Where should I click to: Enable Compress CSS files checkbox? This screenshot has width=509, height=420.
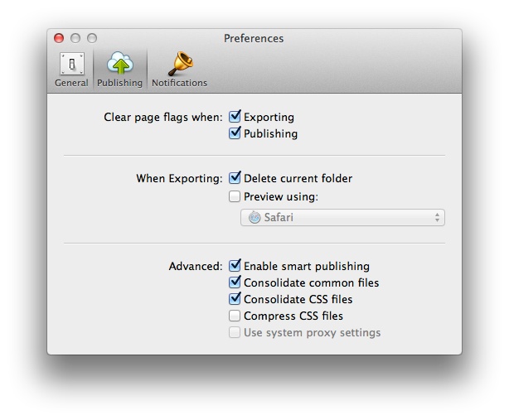(x=235, y=316)
